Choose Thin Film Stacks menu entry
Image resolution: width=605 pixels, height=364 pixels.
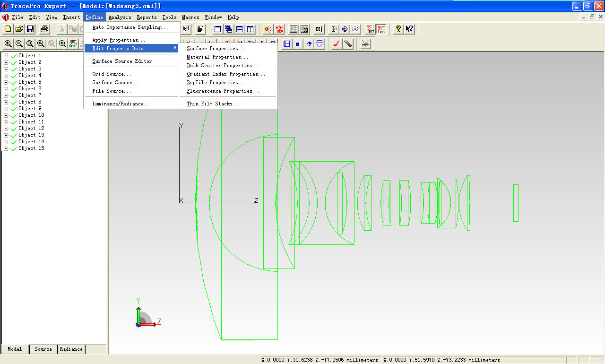point(228,104)
